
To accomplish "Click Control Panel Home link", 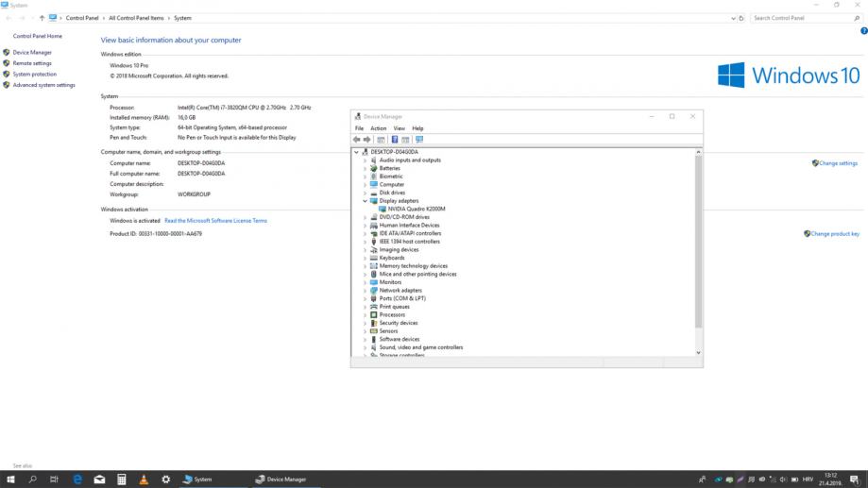I will 38,36.
